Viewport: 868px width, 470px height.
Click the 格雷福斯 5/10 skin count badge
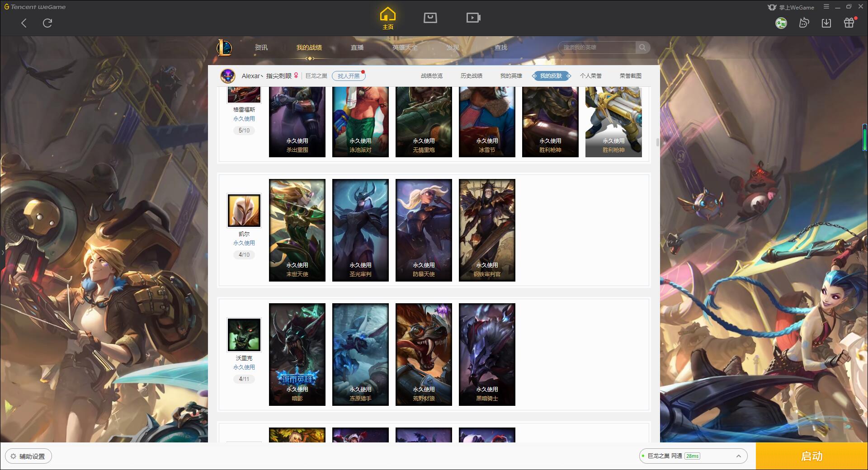point(244,131)
